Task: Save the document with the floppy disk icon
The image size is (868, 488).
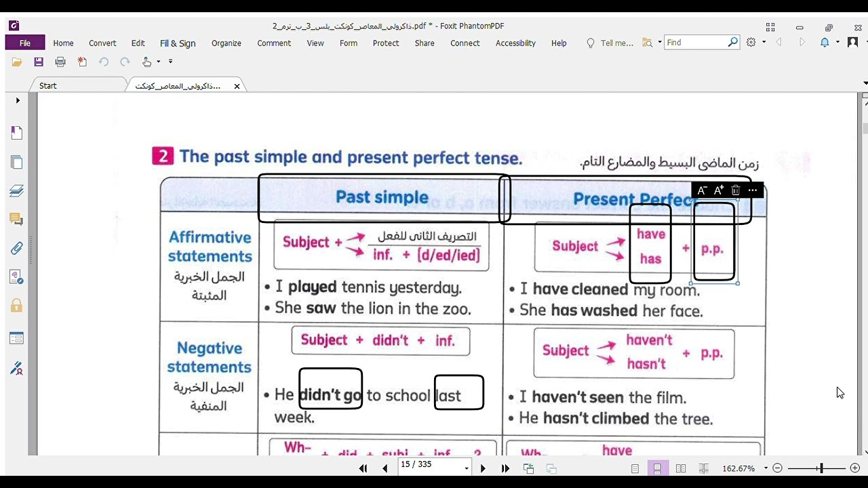Action: pos(39,62)
